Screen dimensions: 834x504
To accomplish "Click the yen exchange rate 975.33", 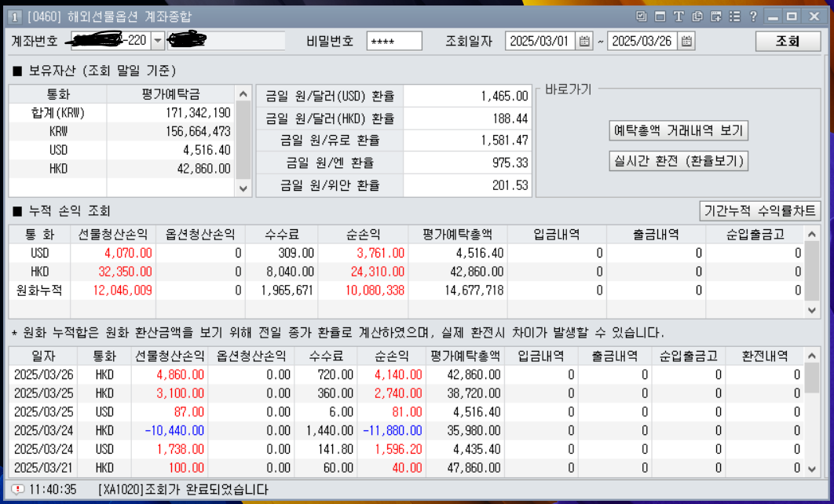I will pos(510,163).
